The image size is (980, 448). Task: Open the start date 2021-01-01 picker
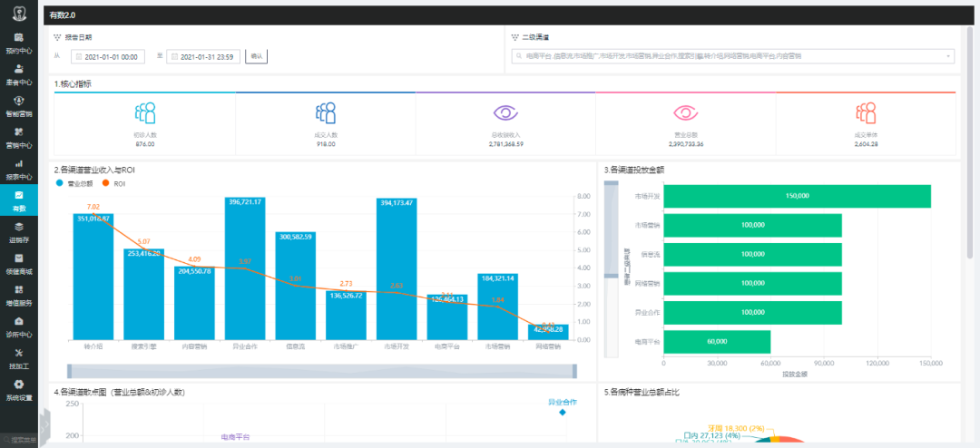coord(108,57)
